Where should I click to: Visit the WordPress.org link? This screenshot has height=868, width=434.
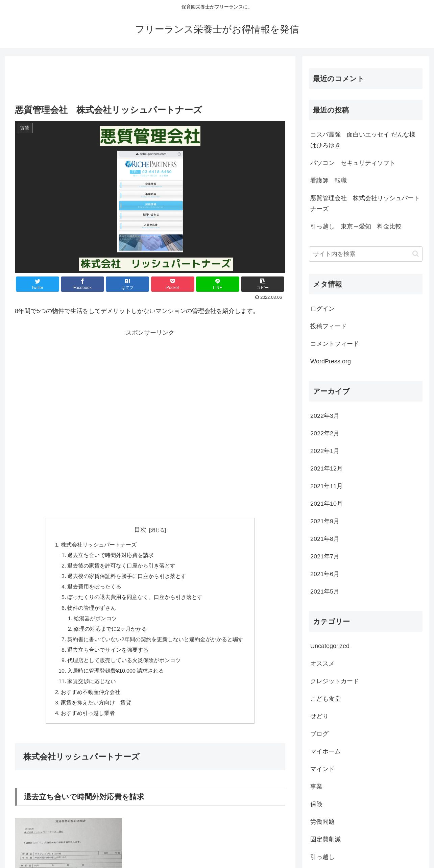pos(331,361)
